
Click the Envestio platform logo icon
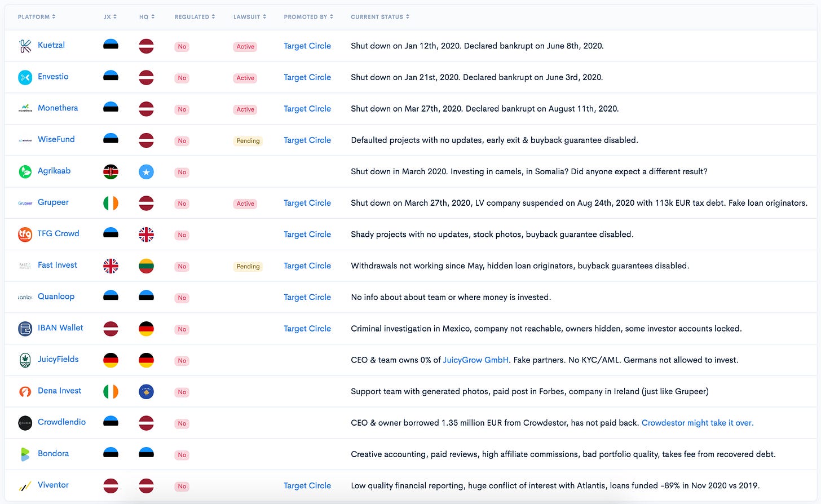[25, 77]
